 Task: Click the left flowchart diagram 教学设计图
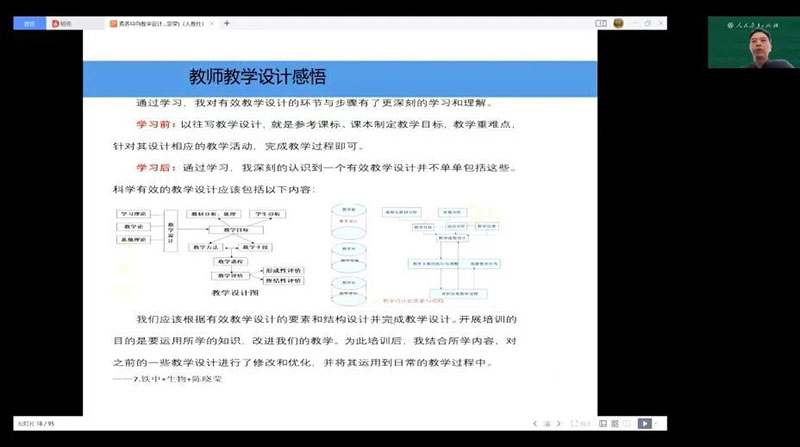(x=211, y=253)
